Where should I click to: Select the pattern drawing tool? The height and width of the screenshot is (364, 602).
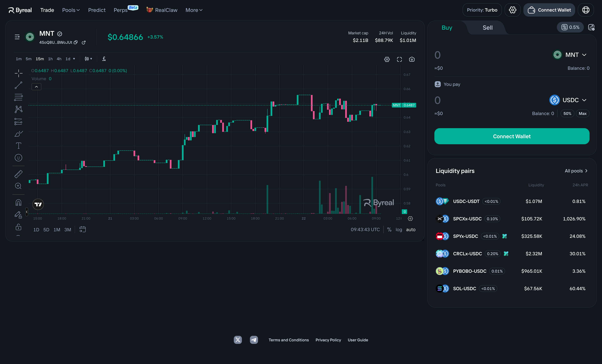point(18,109)
